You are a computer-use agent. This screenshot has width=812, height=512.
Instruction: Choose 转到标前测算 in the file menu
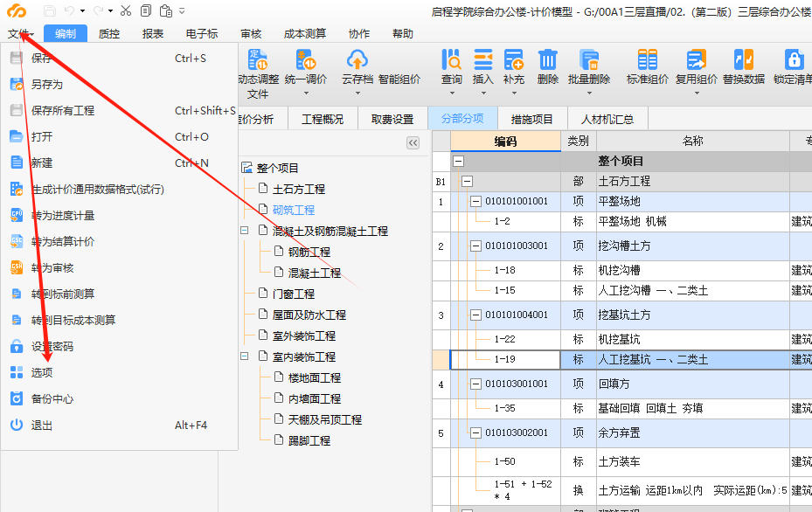[x=119, y=294]
